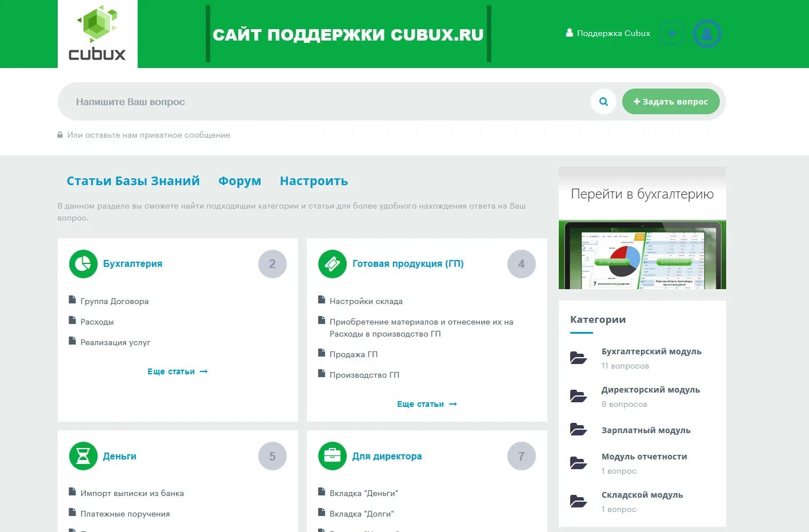The height and width of the screenshot is (532, 809).
Task: Open the Импорт выписки из банка article
Action: point(132,493)
